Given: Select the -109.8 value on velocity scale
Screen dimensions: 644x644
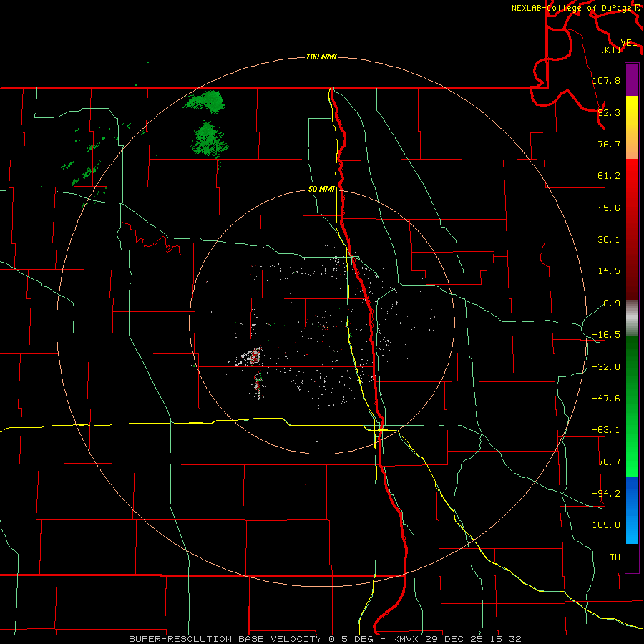Looking at the screenshot, I should 603,525.
